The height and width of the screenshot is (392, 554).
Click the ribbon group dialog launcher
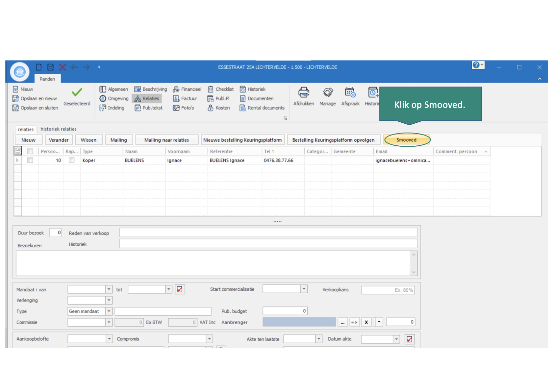285,118
